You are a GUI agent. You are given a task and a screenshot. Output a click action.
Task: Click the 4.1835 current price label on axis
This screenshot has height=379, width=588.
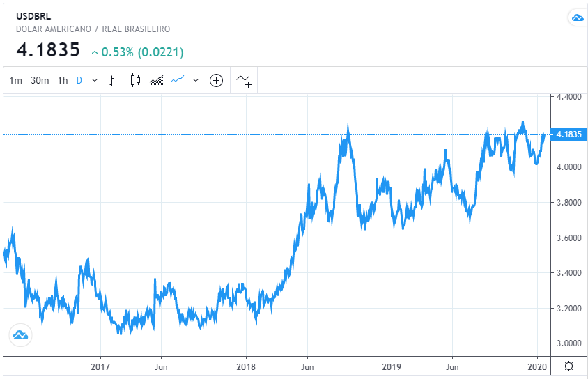click(x=566, y=134)
